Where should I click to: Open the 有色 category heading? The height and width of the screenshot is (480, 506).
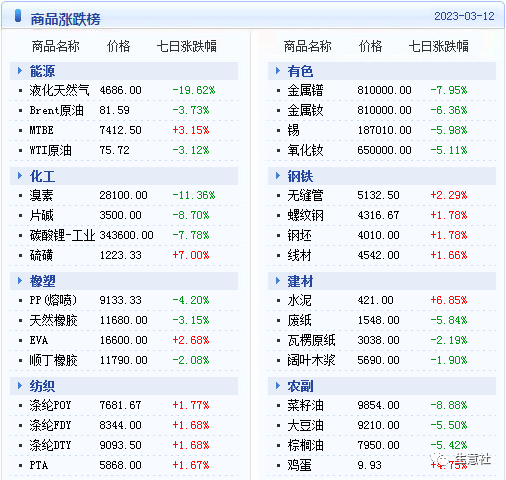[x=300, y=71]
